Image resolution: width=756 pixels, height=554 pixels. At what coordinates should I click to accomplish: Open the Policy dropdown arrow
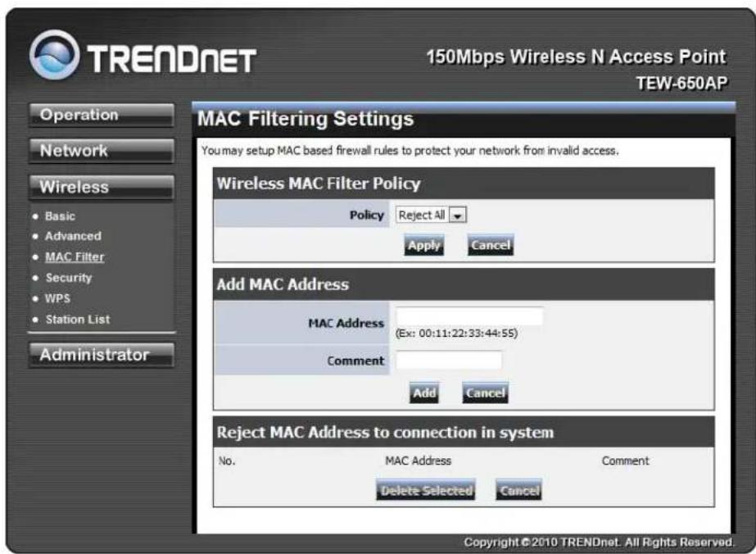tap(458, 216)
